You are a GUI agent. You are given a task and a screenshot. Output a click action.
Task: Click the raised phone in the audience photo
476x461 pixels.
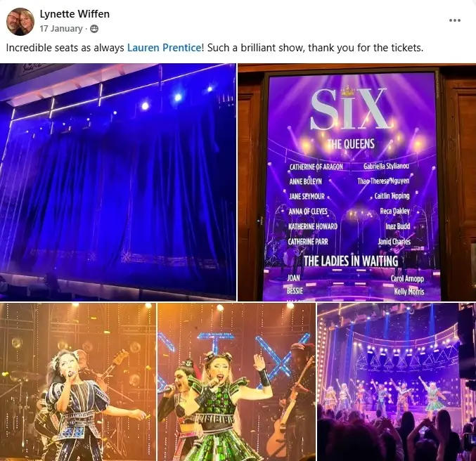click(469, 443)
